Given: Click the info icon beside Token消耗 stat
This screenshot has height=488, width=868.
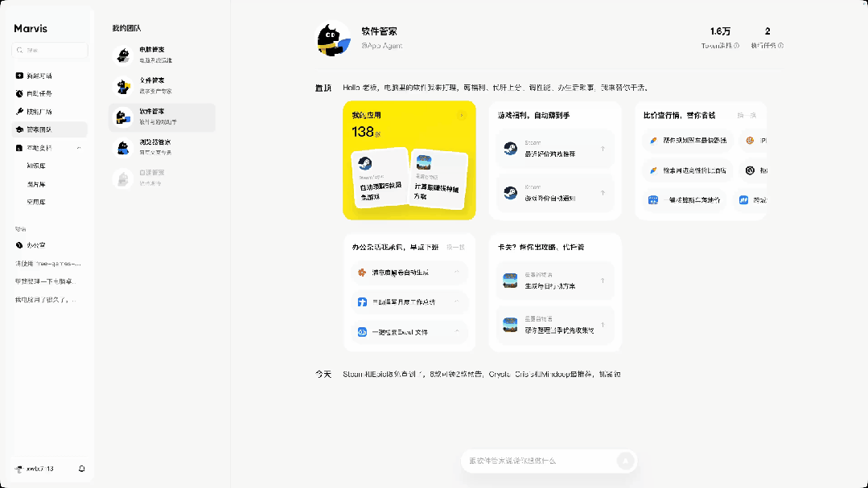Looking at the screenshot, I should pyautogui.click(x=736, y=46).
